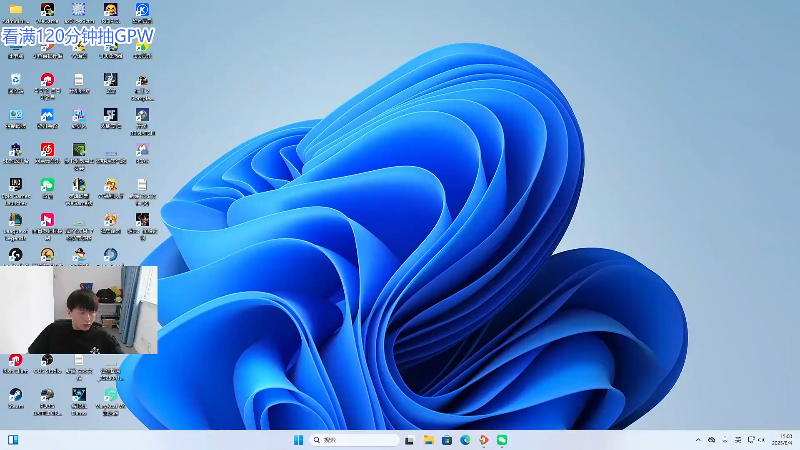Click the volume icon in system tray
The width and height of the screenshot is (800, 450).
(762, 440)
